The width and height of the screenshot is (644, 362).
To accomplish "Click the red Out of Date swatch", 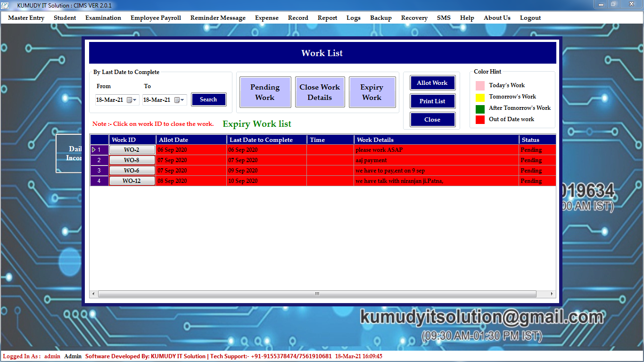I will tap(480, 120).
